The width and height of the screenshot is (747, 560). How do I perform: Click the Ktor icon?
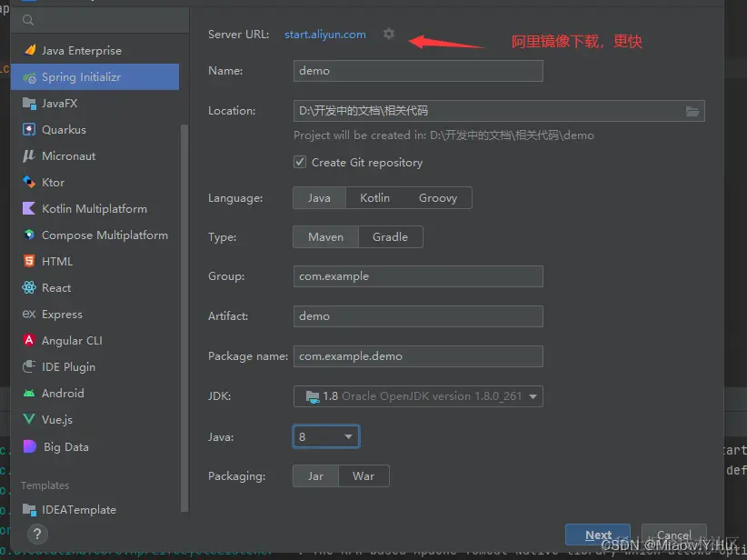tap(30, 182)
